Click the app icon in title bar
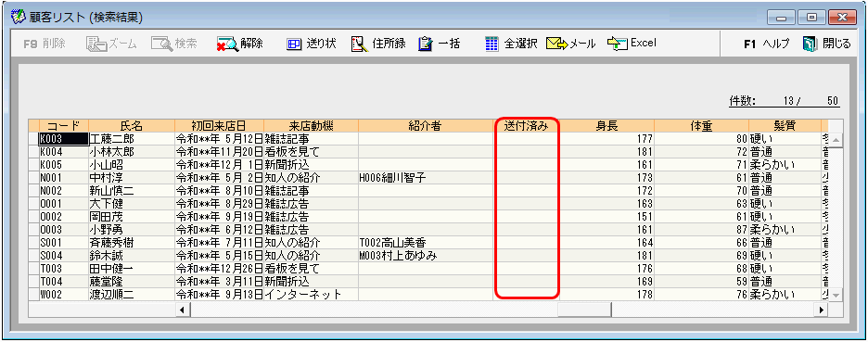 coord(18,17)
